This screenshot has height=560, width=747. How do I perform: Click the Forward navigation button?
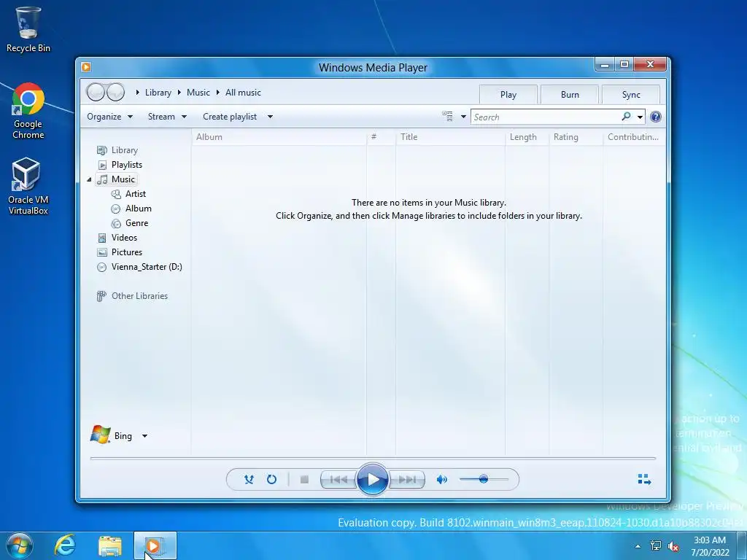[x=116, y=92]
